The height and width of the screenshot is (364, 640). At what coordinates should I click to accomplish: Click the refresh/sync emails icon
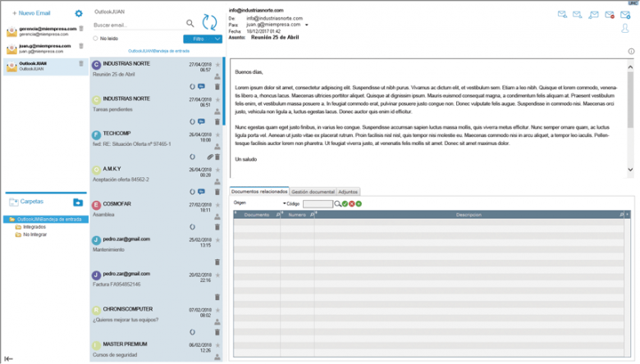[210, 23]
